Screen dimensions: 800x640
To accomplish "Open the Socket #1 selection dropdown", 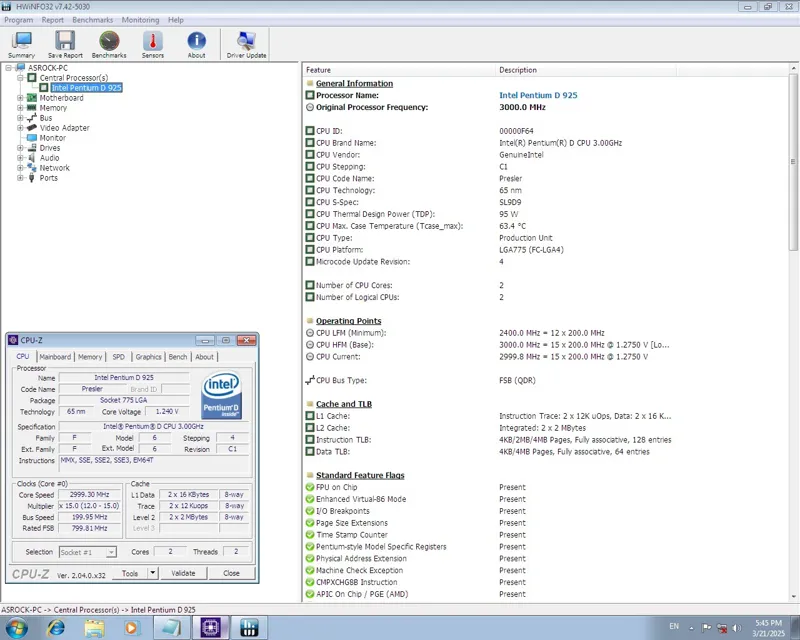I will (x=111, y=552).
